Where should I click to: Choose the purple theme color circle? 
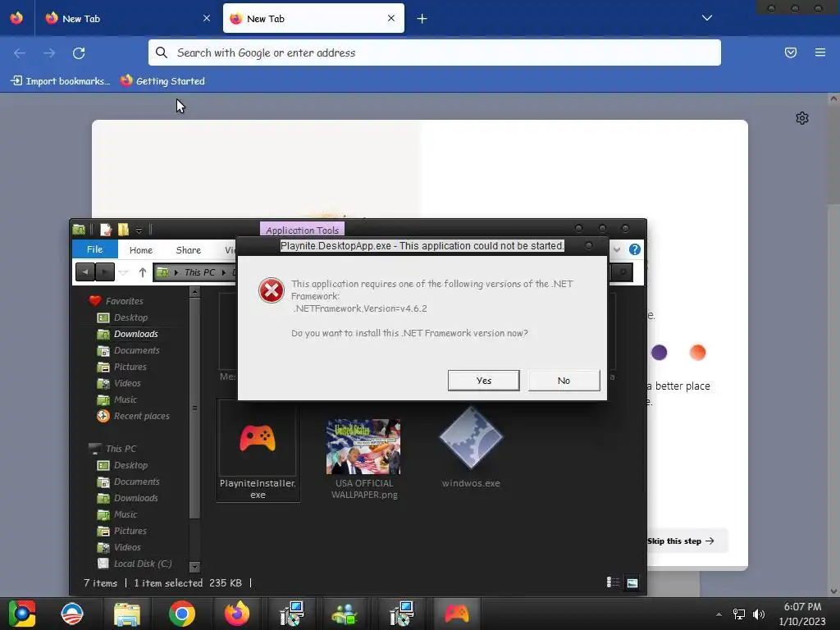[x=660, y=353]
